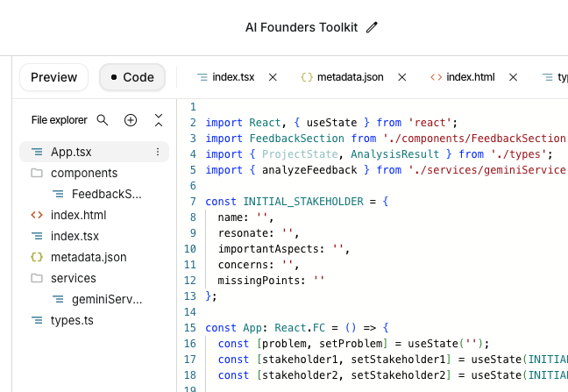Click line number 15 in gutter
Viewport: 568px width, 392px height.
click(x=190, y=328)
